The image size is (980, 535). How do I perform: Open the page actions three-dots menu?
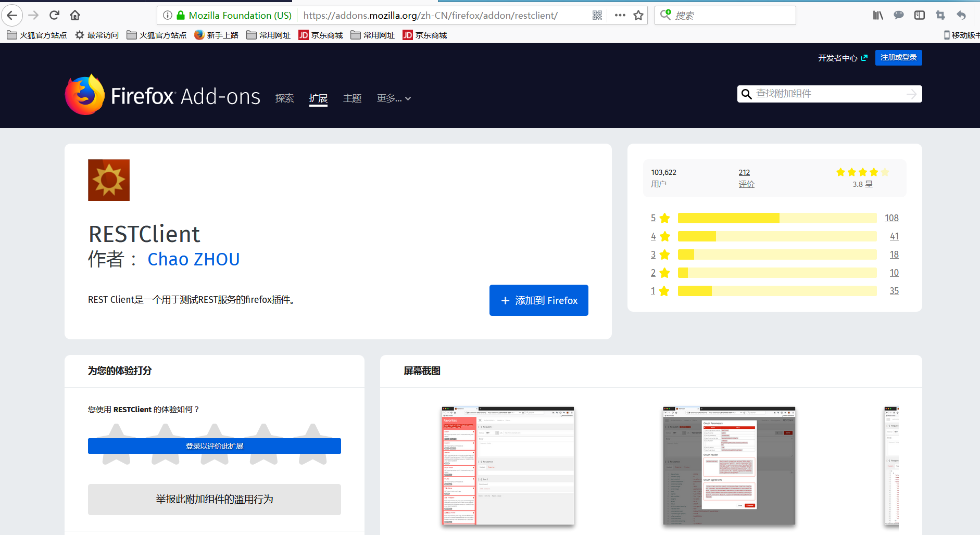[620, 15]
